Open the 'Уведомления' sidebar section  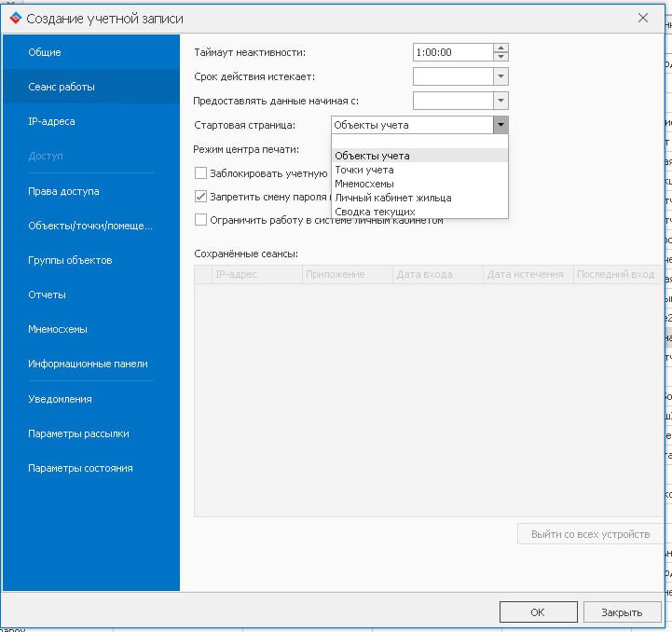point(60,399)
